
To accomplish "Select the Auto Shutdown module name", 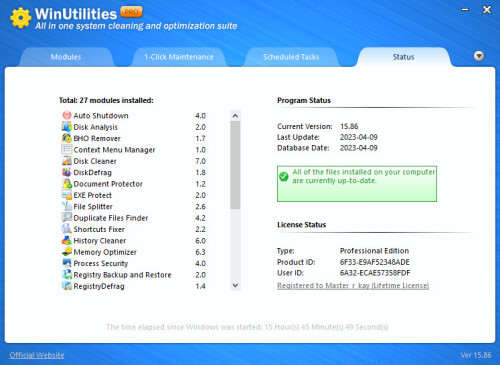I will (x=101, y=116).
